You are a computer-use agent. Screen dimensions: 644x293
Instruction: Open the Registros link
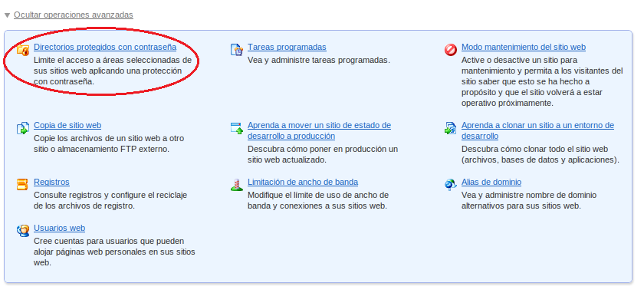coord(52,182)
